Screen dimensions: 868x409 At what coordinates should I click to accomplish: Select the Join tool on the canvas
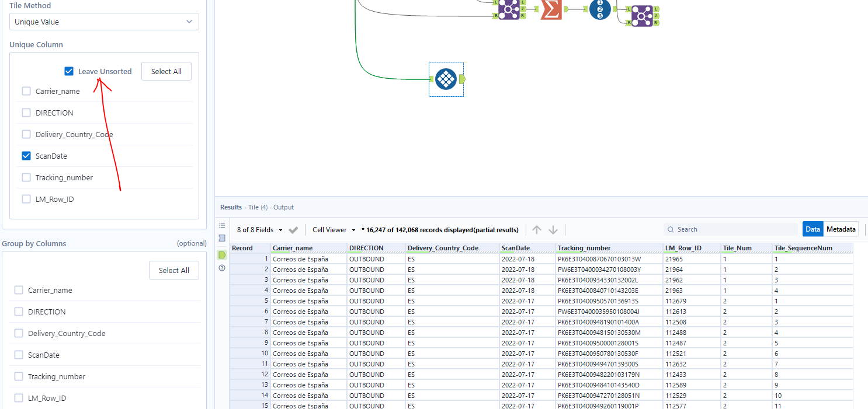pyautogui.click(x=508, y=10)
